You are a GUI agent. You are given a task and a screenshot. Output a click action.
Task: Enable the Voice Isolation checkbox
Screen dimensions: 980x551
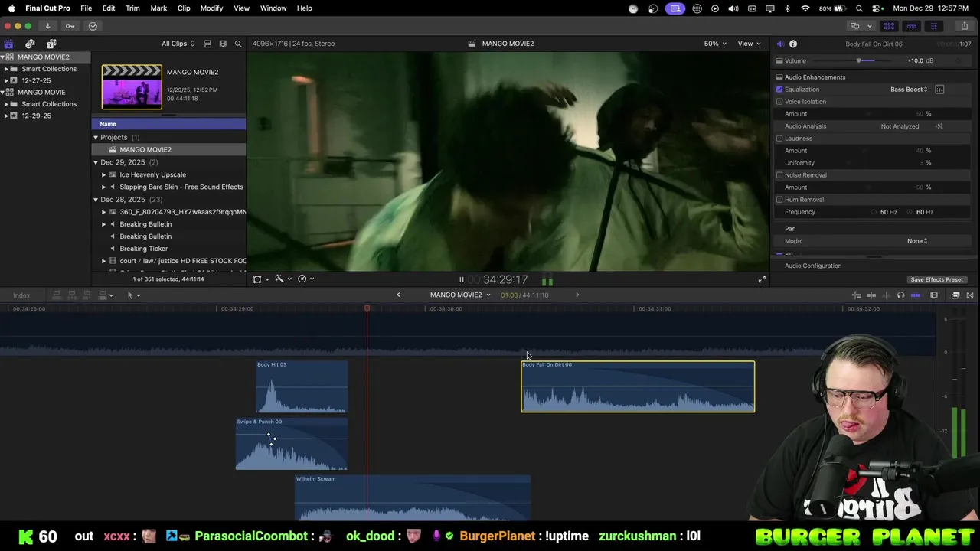[779, 102]
